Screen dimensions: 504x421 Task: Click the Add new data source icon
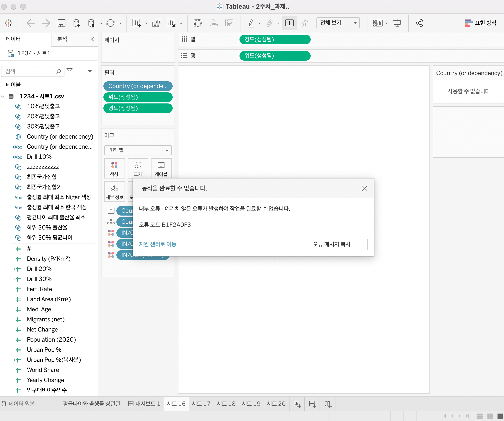tap(77, 23)
